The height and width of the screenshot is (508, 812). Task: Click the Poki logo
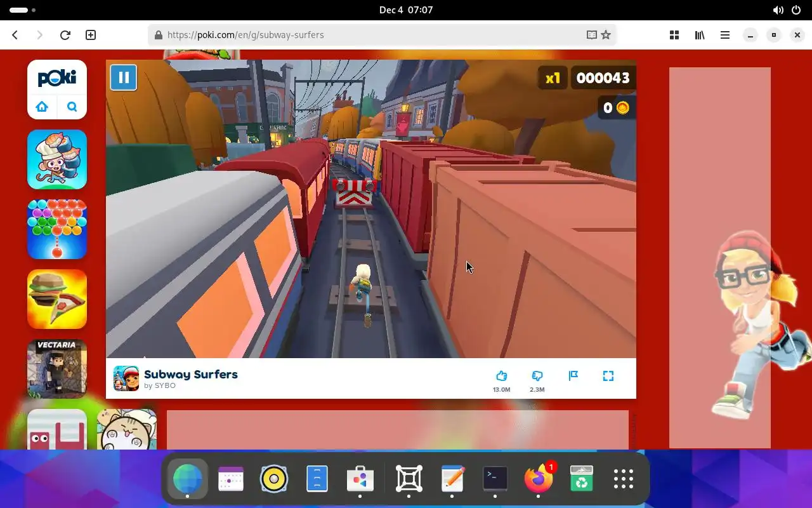[57, 78]
